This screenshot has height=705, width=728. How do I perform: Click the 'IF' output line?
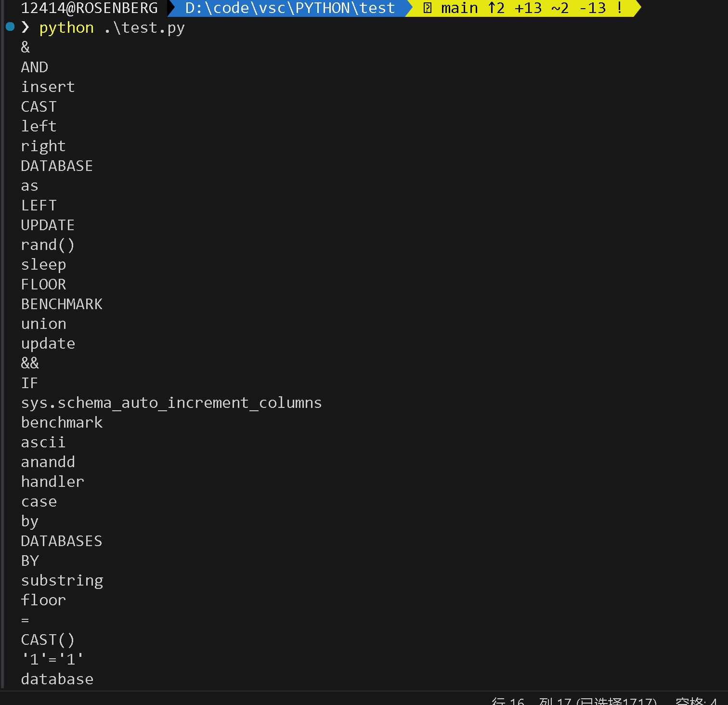(30, 383)
